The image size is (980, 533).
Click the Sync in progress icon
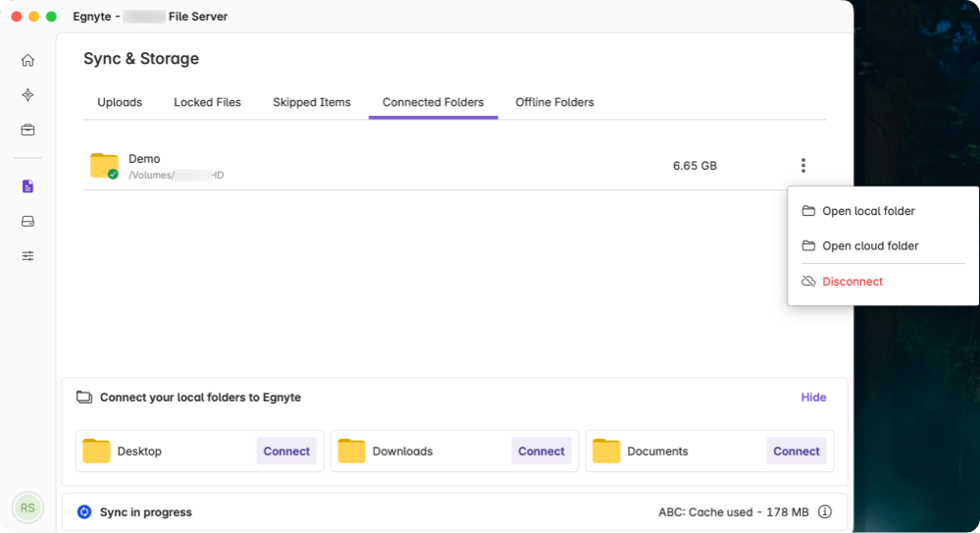click(83, 511)
